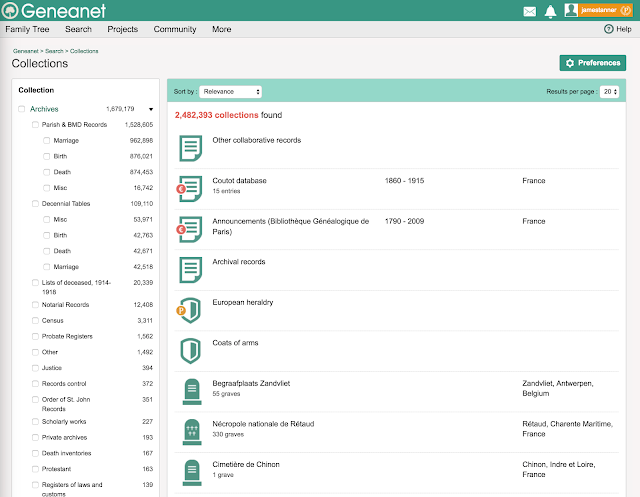
Task: Click the Cimetière de Chinon gravestone icon
Action: pyautogui.click(x=192, y=473)
